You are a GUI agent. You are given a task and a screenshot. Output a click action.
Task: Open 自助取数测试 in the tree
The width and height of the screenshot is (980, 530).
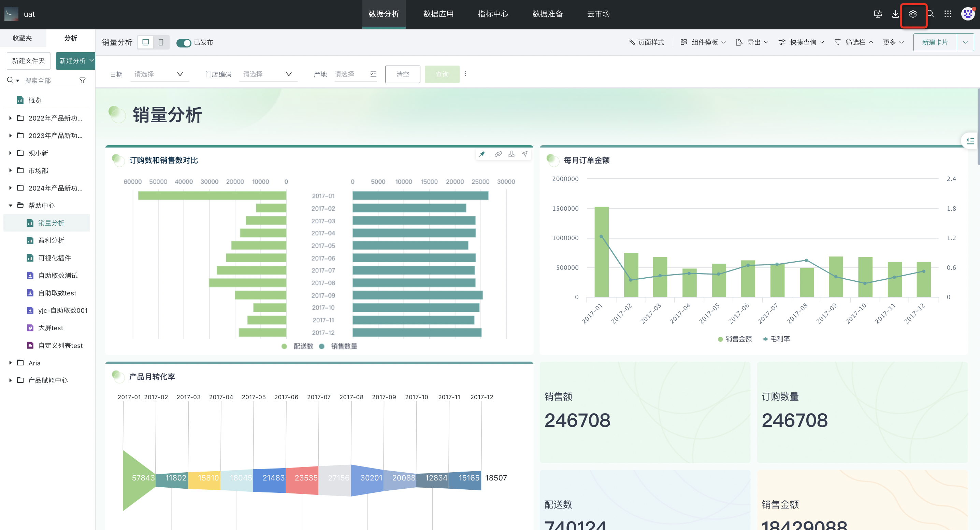point(58,275)
